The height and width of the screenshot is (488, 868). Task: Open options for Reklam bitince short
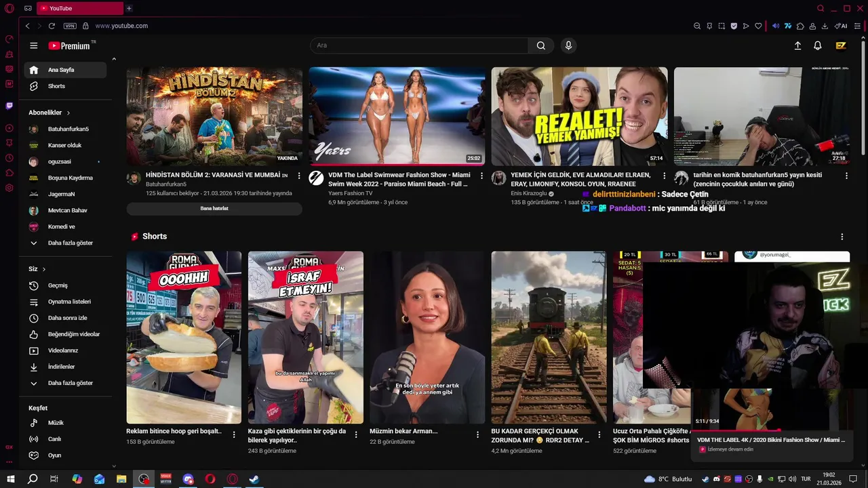click(234, 434)
